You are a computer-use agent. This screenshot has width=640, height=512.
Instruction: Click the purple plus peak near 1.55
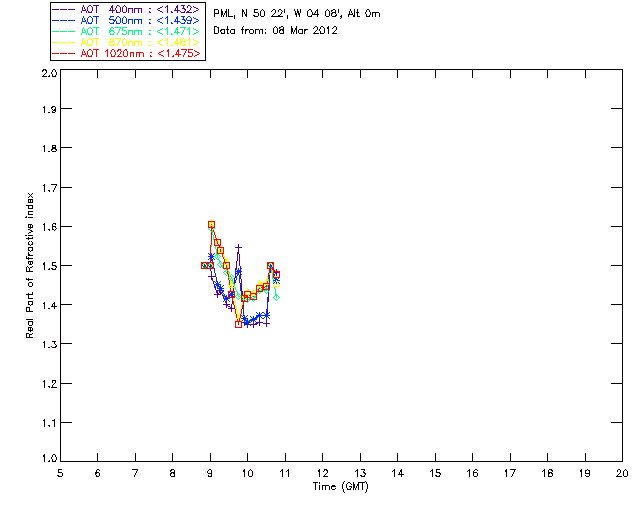coord(238,247)
